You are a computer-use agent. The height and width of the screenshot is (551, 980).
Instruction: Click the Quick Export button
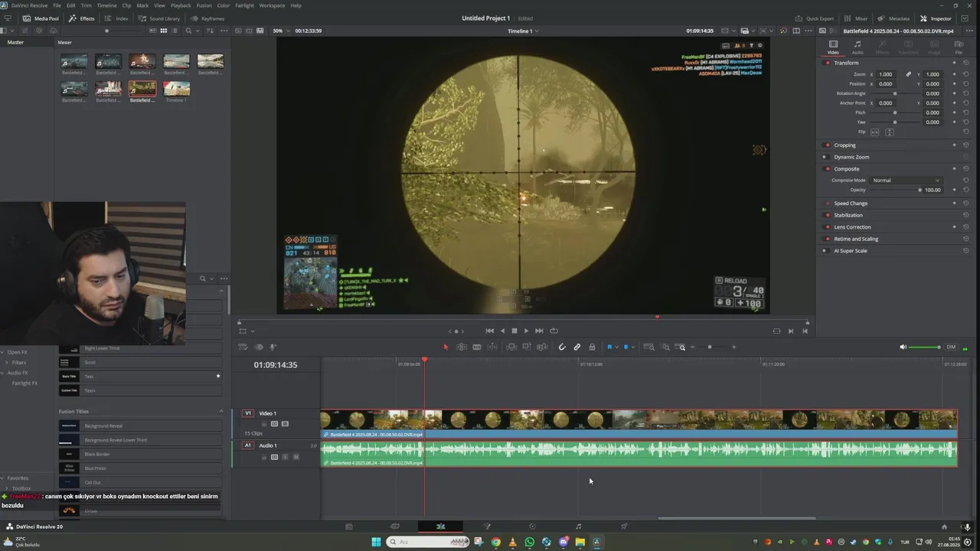tap(815, 18)
